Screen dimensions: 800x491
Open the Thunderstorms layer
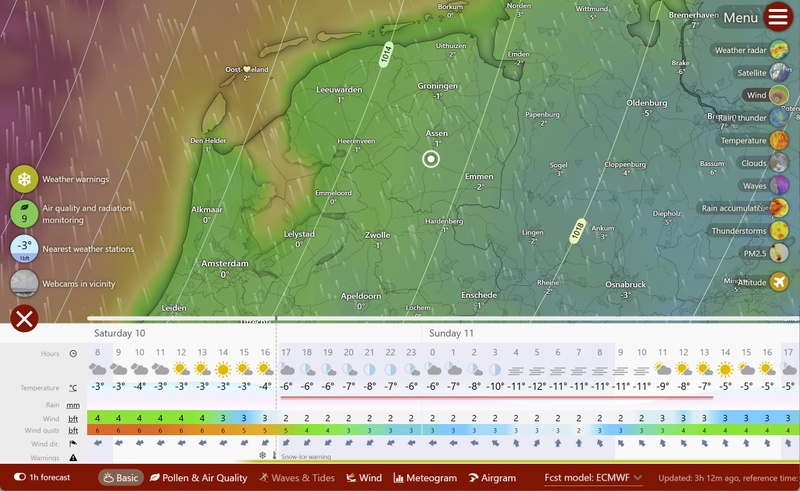779,231
